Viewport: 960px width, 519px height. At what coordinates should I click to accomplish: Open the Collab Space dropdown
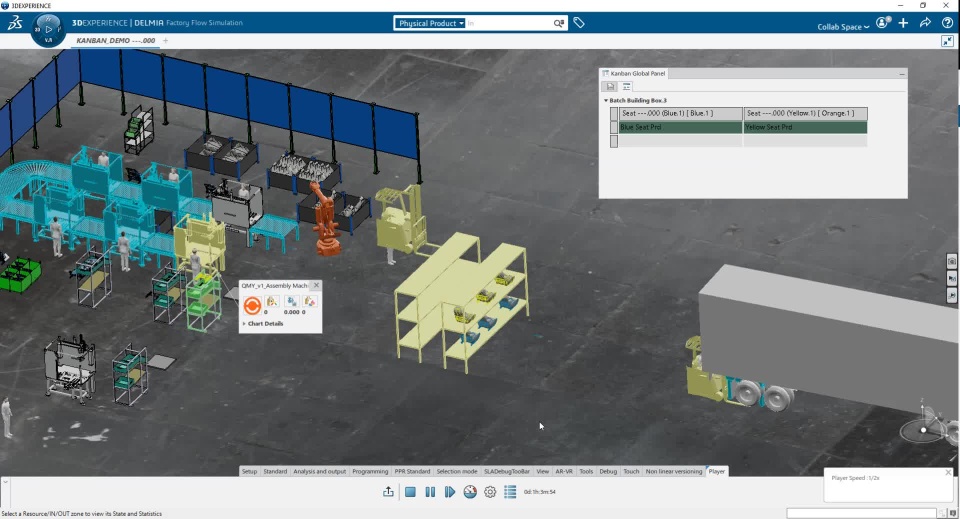843,27
